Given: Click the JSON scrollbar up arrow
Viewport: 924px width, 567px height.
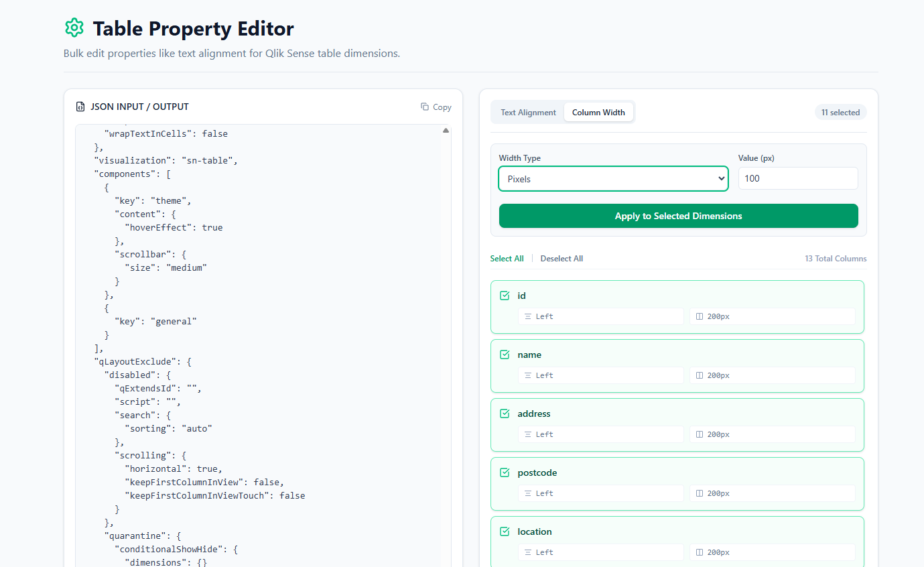Looking at the screenshot, I should tap(446, 131).
